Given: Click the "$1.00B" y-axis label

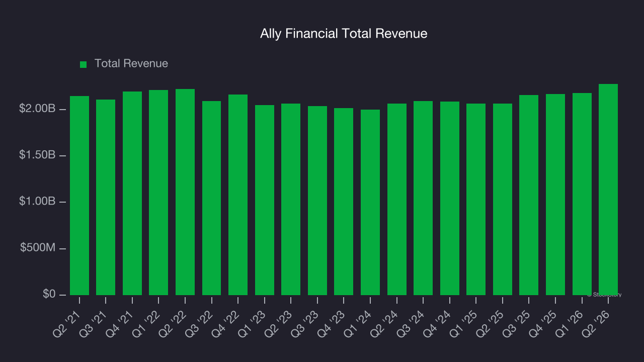Looking at the screenshot, I should (37, 202).
